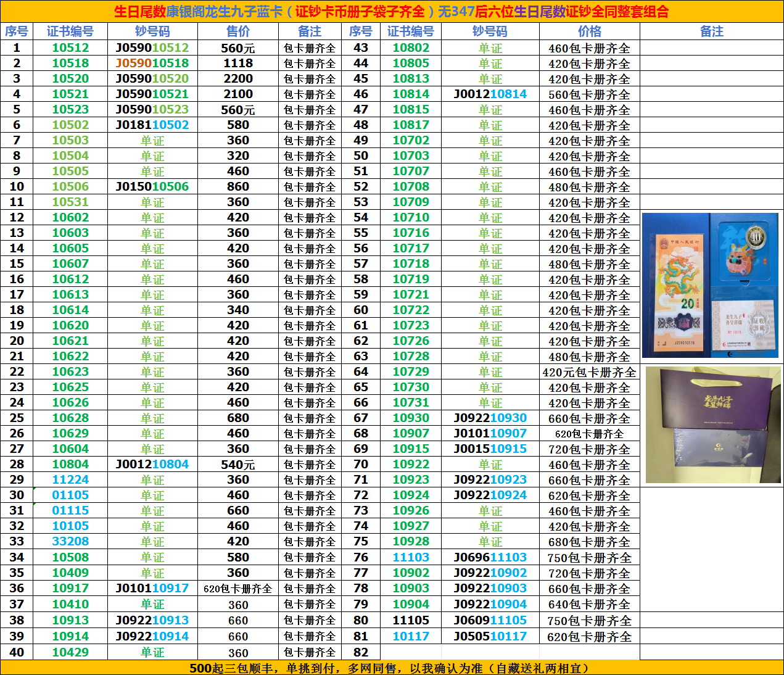Select certificate number 33208
This screenshot has height=675, width=784.
click(70, 541)
